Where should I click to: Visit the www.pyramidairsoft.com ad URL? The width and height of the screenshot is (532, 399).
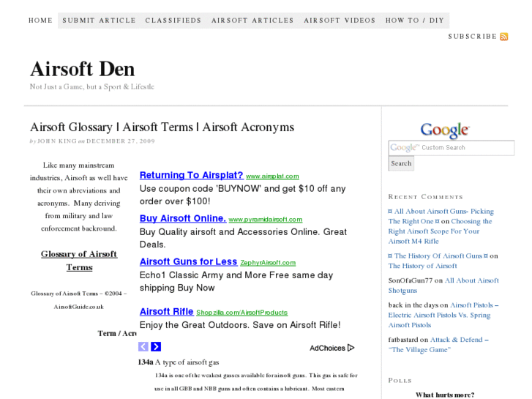[x=266, y=220]
